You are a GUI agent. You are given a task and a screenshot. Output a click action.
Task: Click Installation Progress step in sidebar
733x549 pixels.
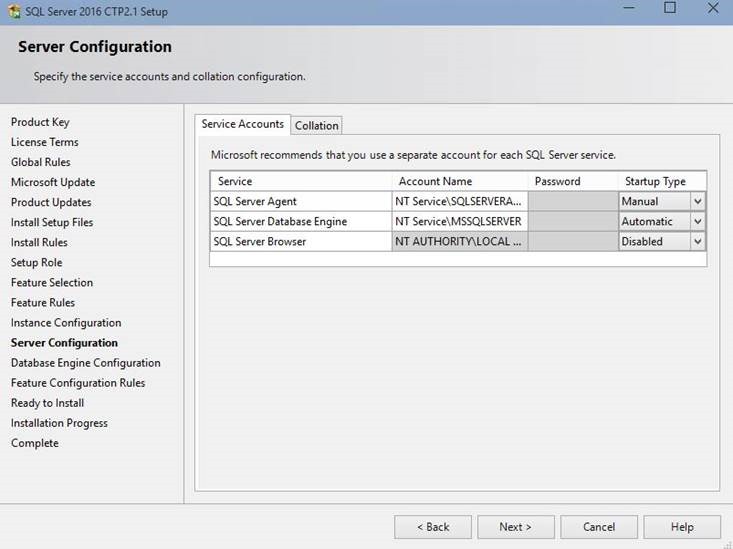pos(59,423)
